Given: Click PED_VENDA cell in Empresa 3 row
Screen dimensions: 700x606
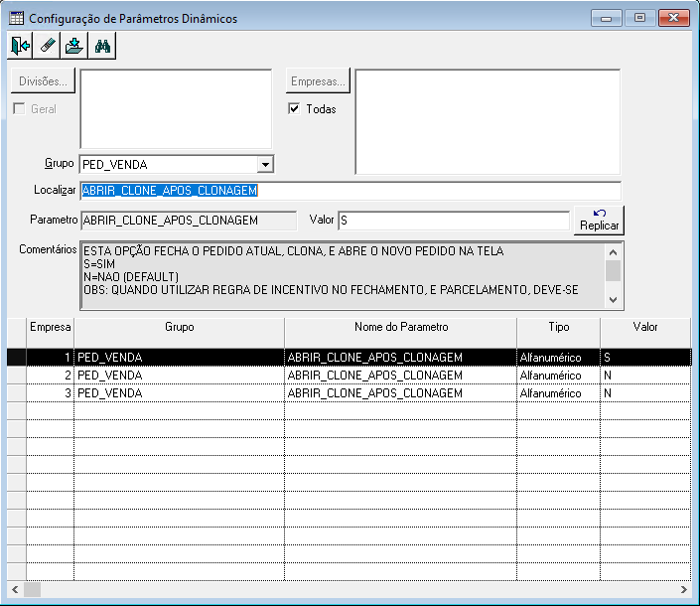Looking at the screenshot, I should [179, 393].
